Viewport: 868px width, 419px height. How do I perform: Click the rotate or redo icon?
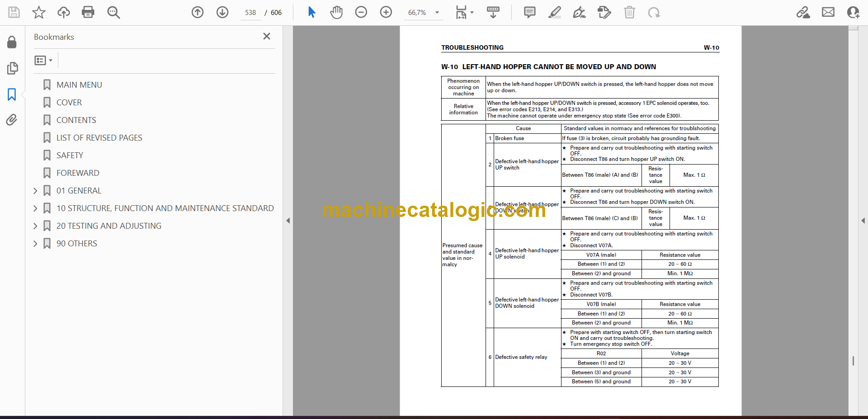pos(654,12)
